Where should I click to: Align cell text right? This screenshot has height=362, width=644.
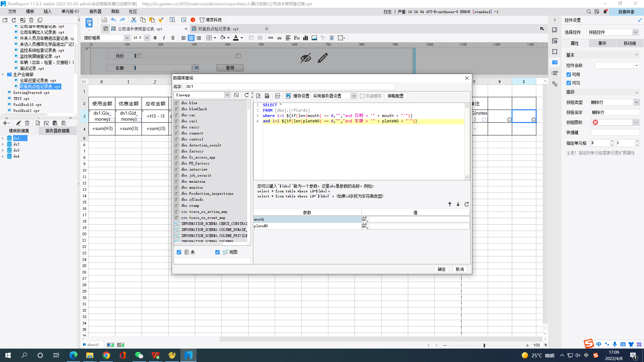(199, 38)
